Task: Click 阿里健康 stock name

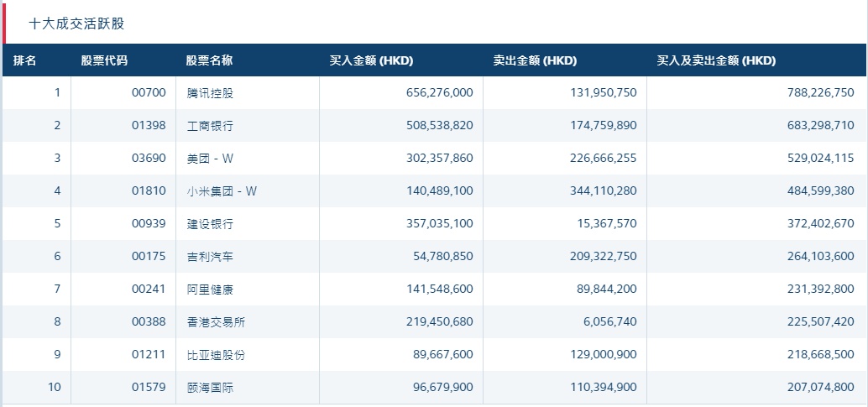Action: (x=210, y=290)
